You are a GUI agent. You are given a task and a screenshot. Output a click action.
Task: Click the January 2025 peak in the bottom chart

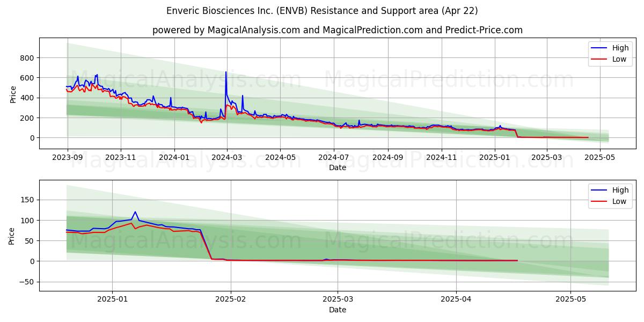(135, 212)
